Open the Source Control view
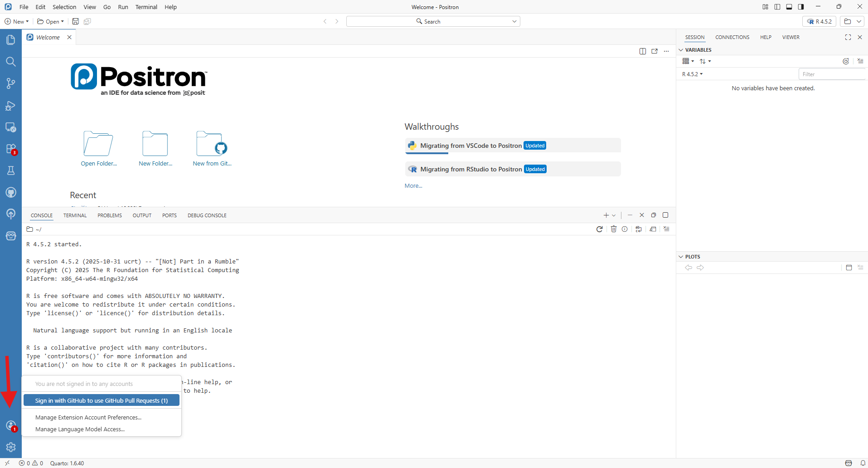868x468 pixels. 11,83
